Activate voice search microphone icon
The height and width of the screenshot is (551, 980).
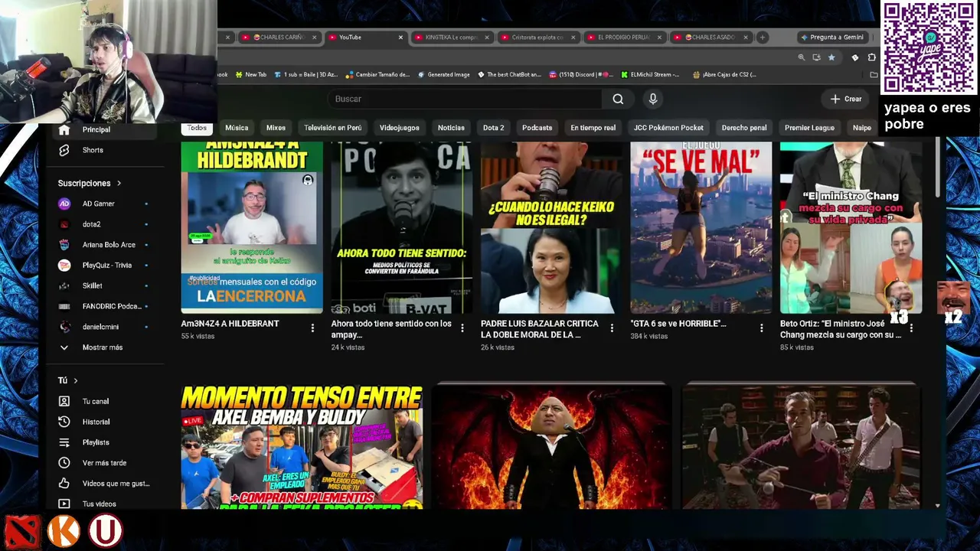click(x=652, y=99)
